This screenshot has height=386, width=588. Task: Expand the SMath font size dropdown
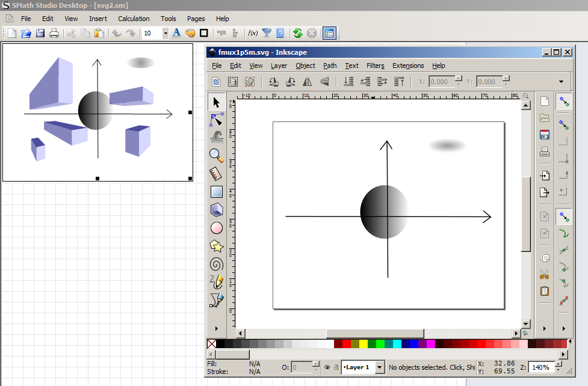166,34
